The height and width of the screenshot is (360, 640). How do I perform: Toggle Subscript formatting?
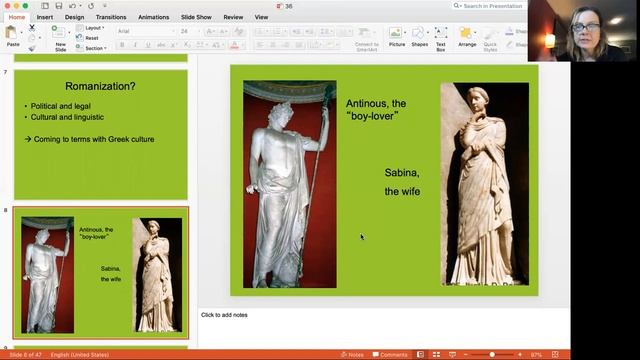click(187, 45)
